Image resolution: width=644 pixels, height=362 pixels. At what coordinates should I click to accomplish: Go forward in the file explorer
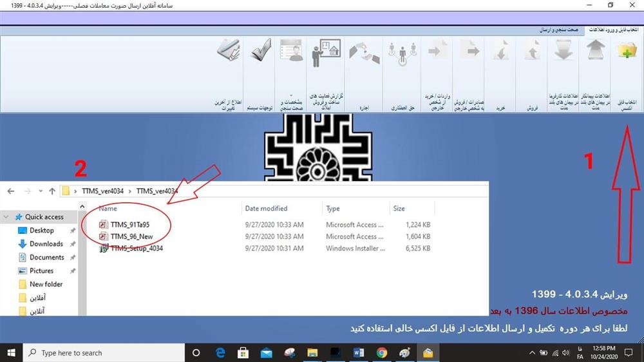pyautogui.click(x=27, y=191)
